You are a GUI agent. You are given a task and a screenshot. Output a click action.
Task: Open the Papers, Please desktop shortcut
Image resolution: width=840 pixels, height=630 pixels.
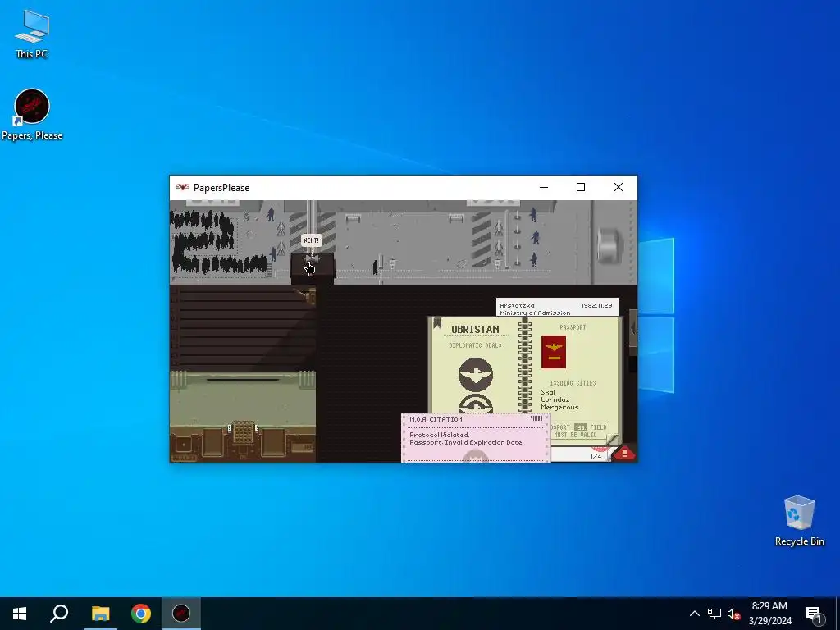click(x=32, y=115)
